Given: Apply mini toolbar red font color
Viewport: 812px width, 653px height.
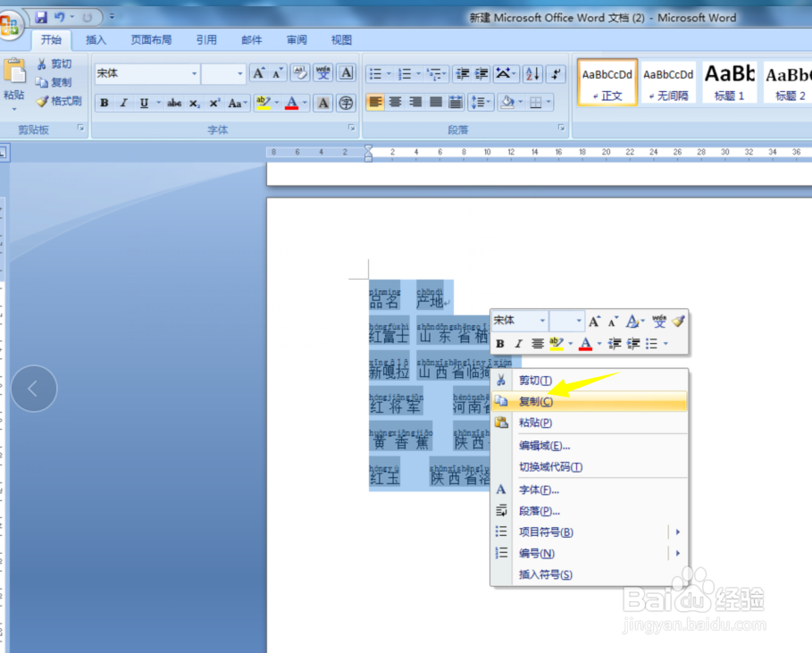Looking at the screenshot, I should (585, 343).
